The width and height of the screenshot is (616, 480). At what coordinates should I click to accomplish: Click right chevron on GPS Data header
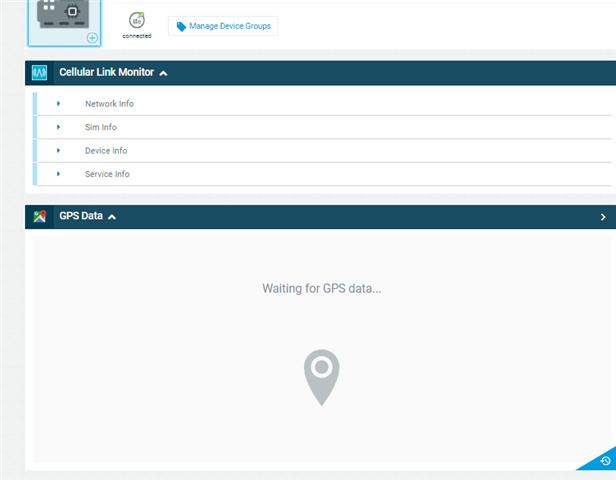coord(603,217)
